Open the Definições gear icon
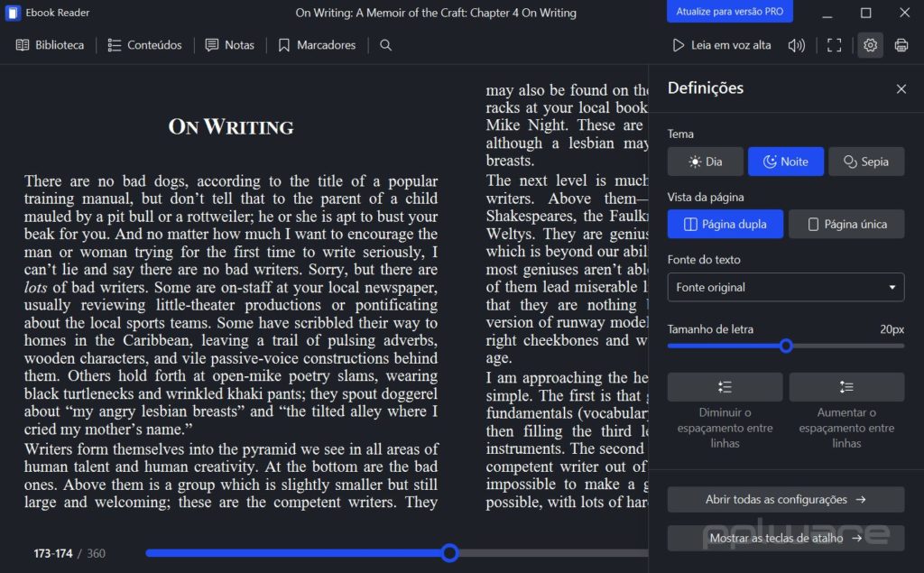The image size is (924, 573). tap(869, 44)
